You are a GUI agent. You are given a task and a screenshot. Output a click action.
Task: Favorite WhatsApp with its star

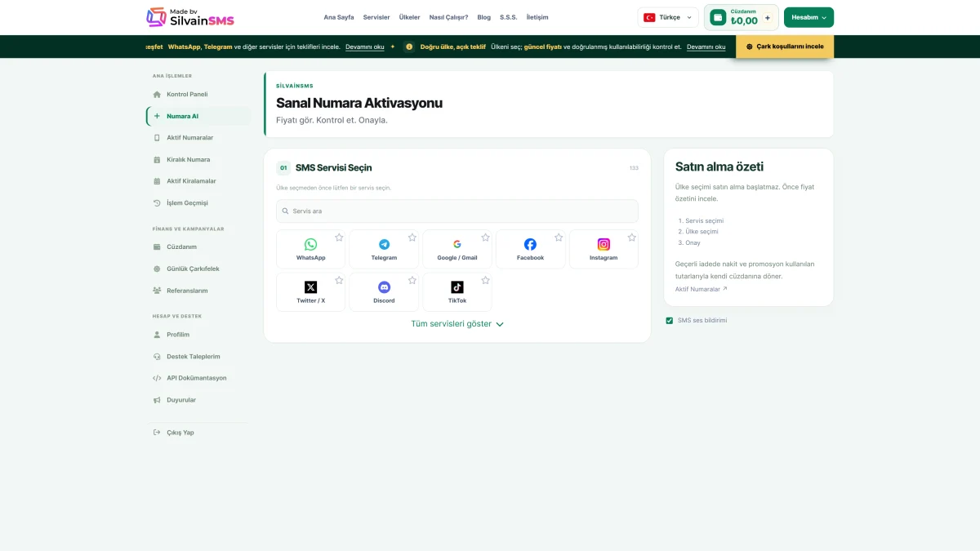pyautogui.click(x=339, y=238)
